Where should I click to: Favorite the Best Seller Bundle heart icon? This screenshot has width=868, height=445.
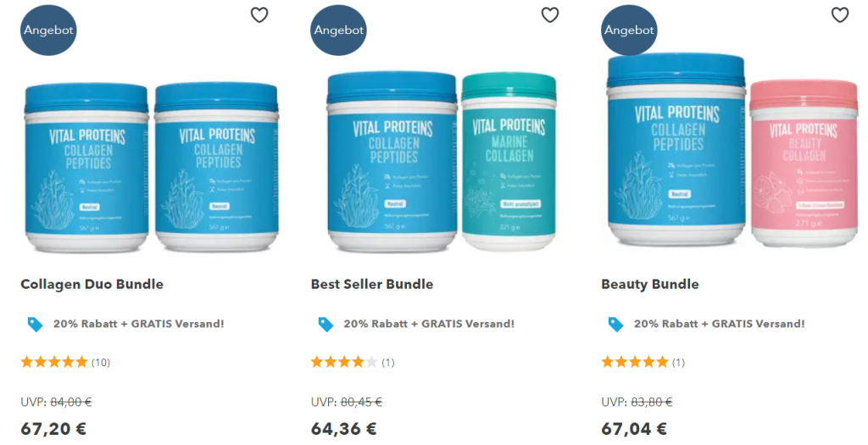coord(549,15)
